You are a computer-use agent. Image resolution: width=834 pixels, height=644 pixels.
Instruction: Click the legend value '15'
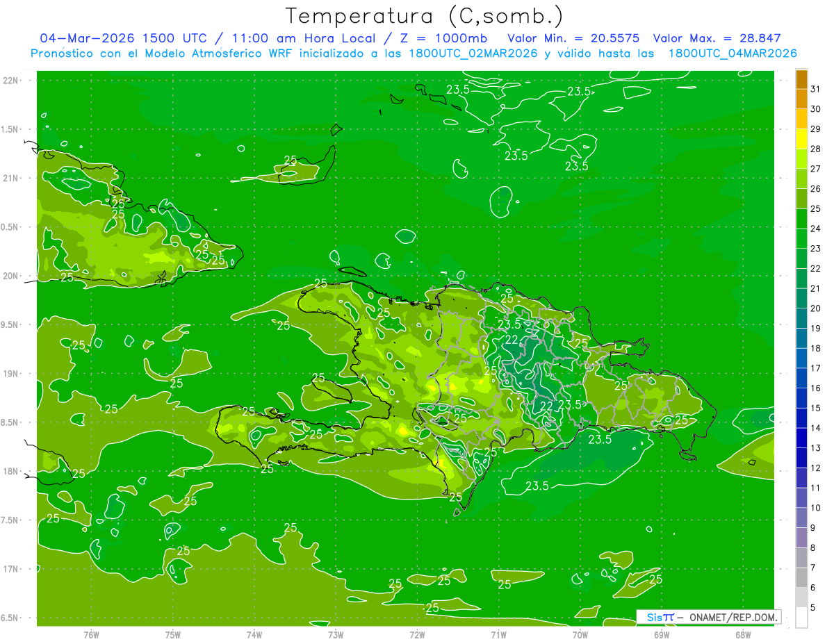click(815, 408)
